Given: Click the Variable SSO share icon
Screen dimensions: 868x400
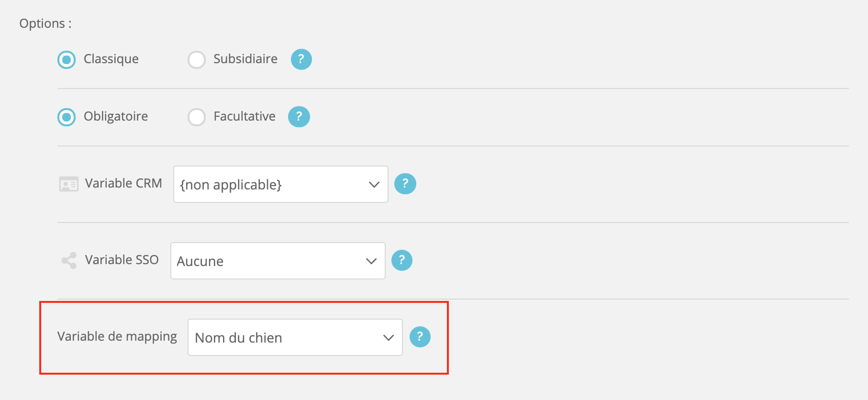Looking at the screenshot, I should [x=69, y=260].
